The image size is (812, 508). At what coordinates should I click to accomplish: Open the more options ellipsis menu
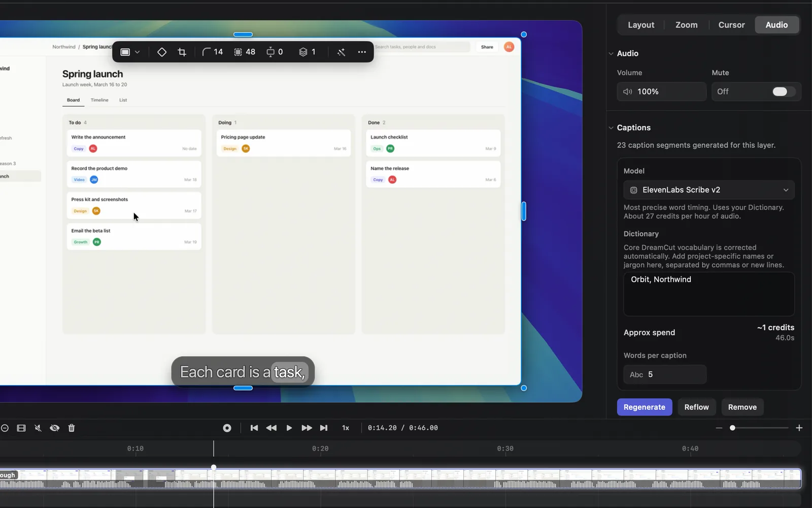(x=362, y=52)
